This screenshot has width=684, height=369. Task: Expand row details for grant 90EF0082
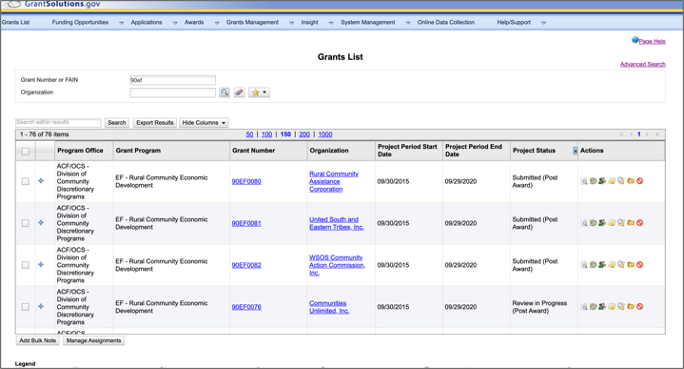point(41,264)
